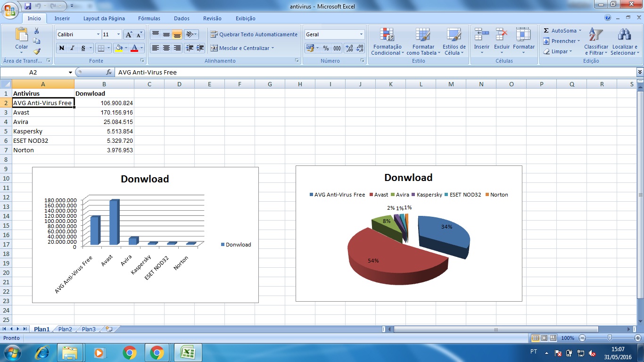Open the Calibri font name dropdown
The width and height of the screenshot is (644, 362).
[98, 34]
